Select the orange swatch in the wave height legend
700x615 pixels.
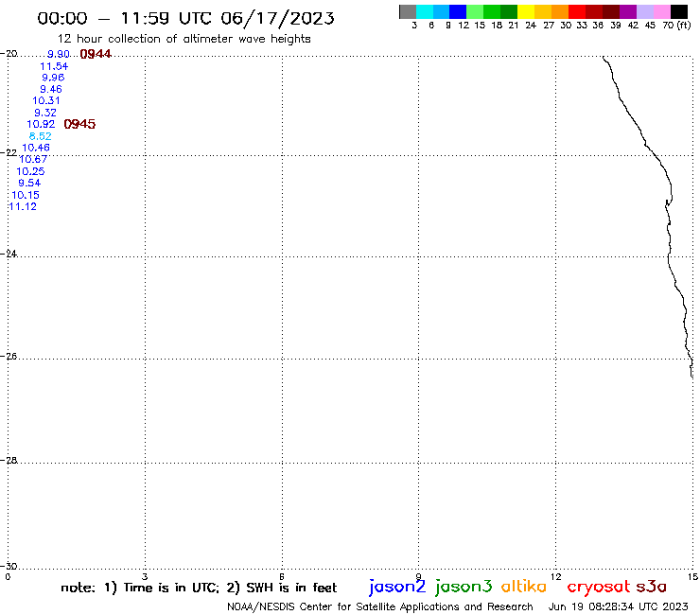point(560,11)
